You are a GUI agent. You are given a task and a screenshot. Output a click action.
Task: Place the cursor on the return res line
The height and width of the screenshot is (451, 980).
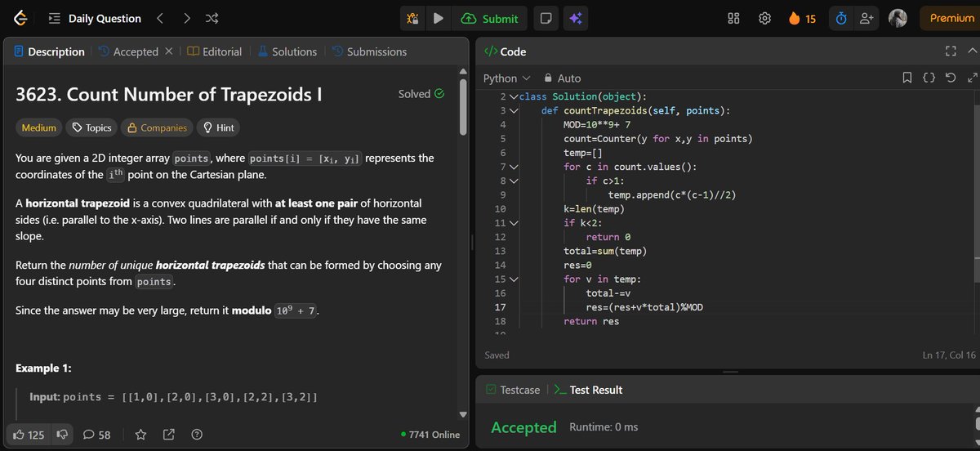coord(590,321)
